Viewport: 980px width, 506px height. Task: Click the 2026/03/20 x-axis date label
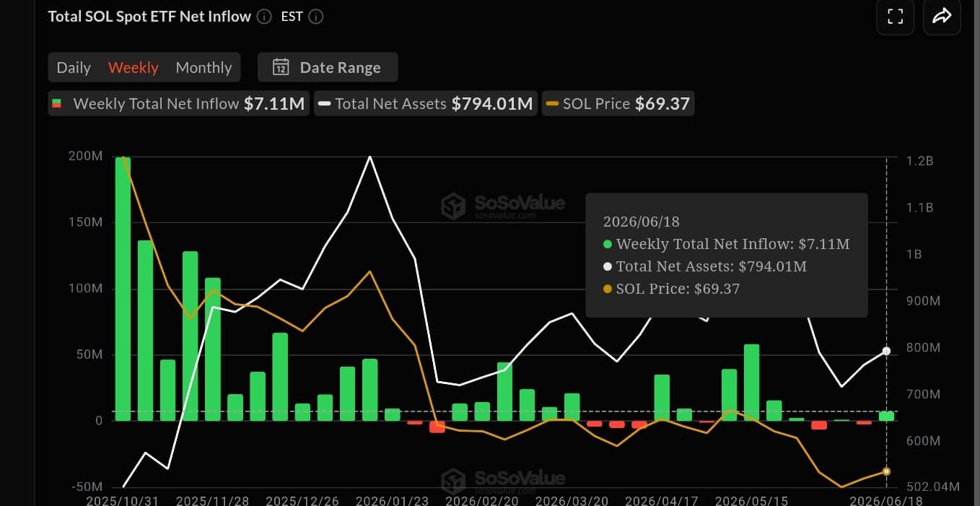(x=572, y=500)
